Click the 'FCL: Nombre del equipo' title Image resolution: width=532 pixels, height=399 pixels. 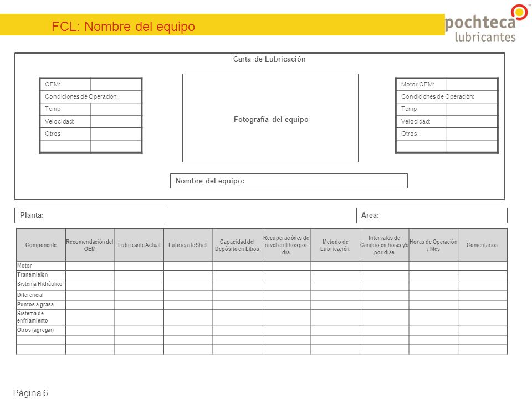[123, 27]
